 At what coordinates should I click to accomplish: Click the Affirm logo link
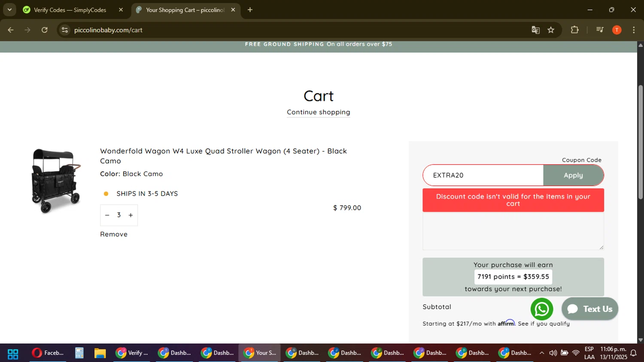click(506, 323)
